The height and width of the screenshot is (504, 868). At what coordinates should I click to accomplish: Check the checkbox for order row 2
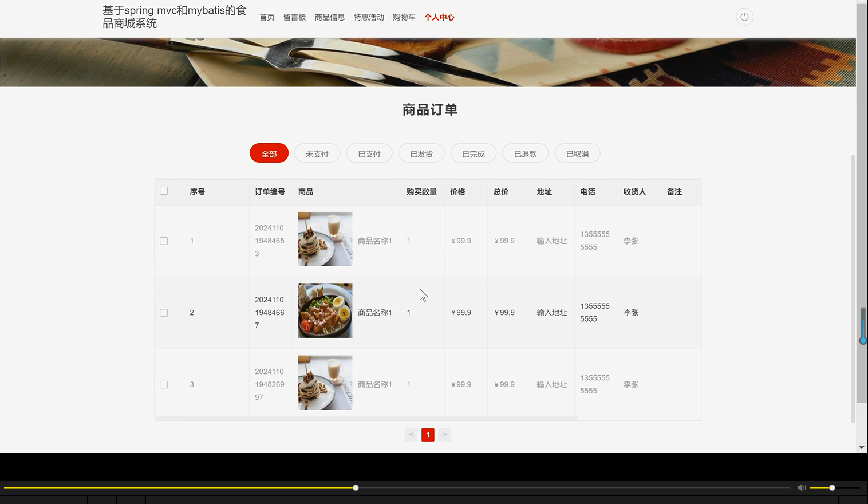(x=164, y=313)
